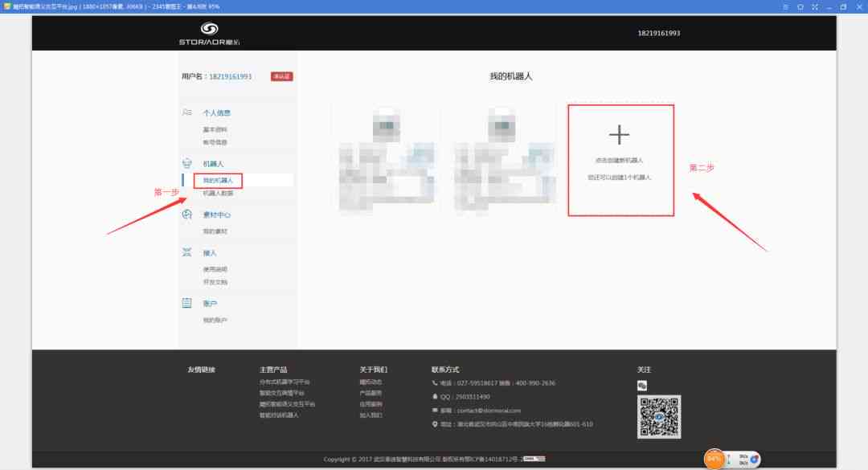Screen dimensions: 868x470
Task: Click the small badge after ICP number
Action: click(x=534, y=459)
